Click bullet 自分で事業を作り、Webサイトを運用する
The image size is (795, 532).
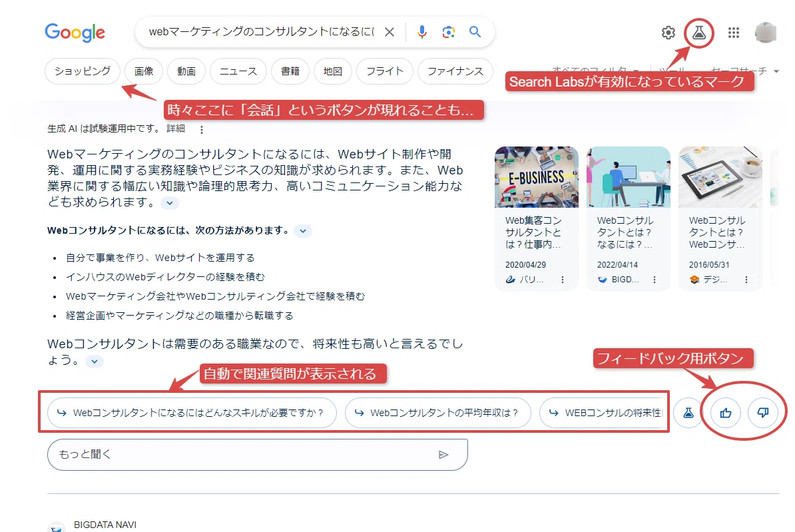pos(160,258)
